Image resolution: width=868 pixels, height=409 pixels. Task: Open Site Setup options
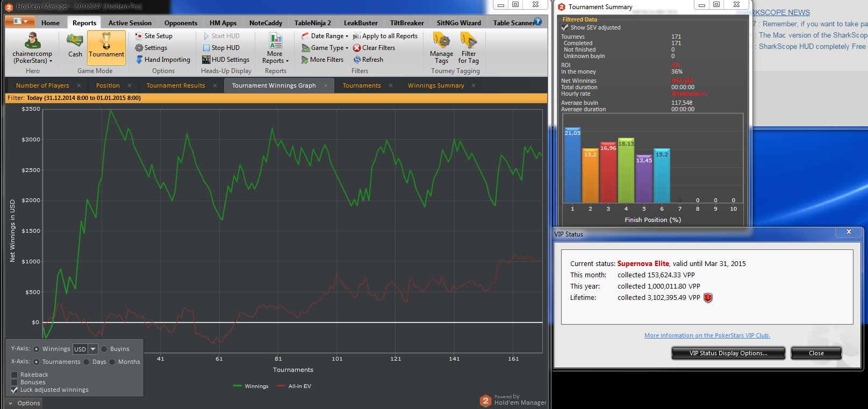(154, 36)
